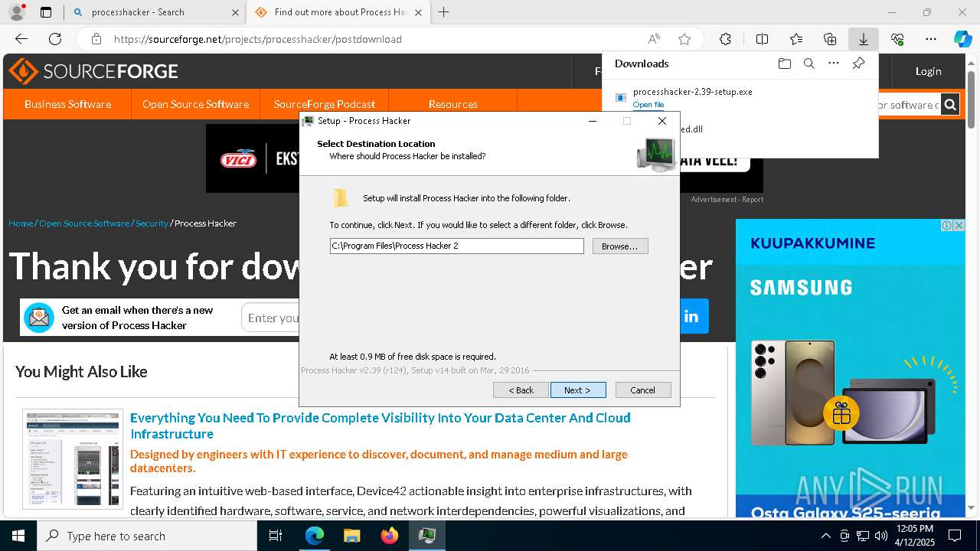Screen dimensions: 980x551
Task: Cancel the Process Hacker setup
Action: pyautogui.click(x=643, y=390)
